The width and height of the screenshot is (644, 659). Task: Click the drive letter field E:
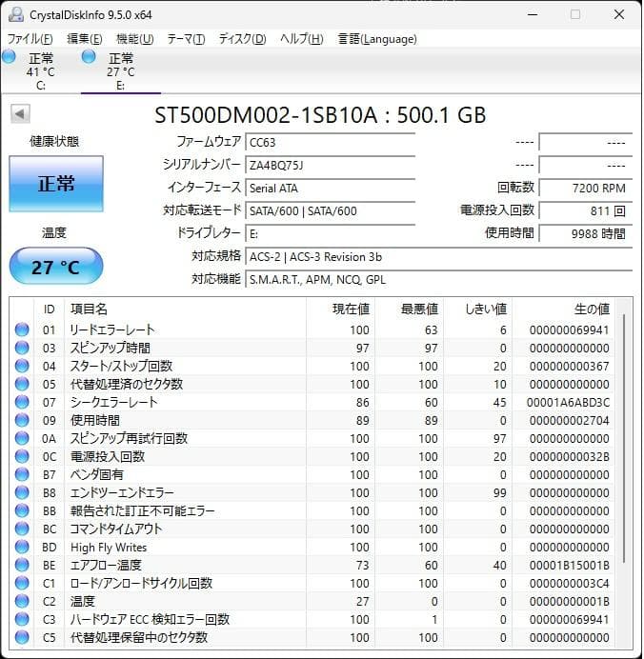pyautogui.click(x=331, y=233)
